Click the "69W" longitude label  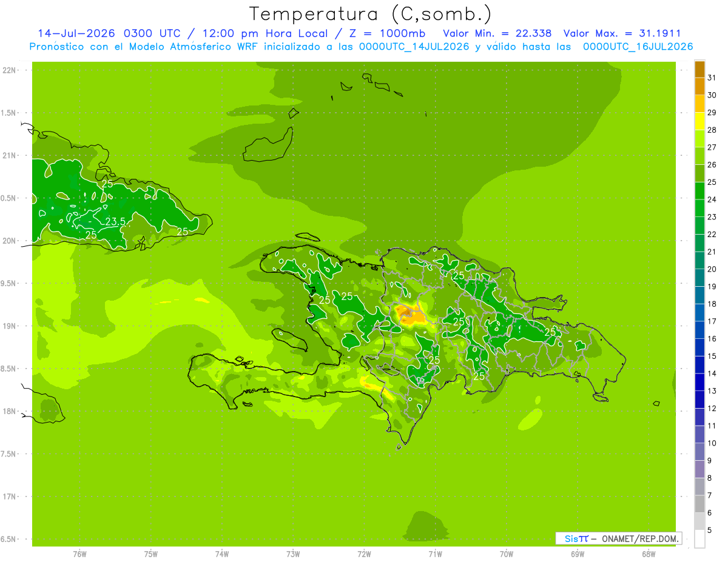point(578,554)
